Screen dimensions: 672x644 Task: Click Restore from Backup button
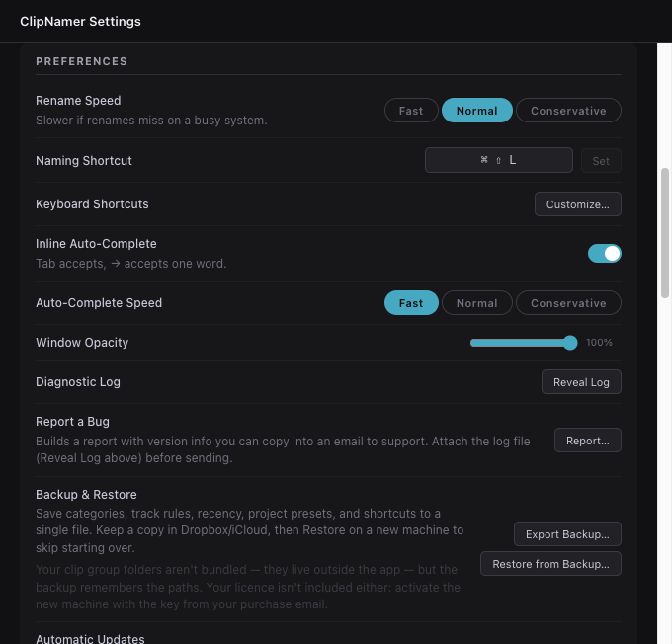[550, 564]
